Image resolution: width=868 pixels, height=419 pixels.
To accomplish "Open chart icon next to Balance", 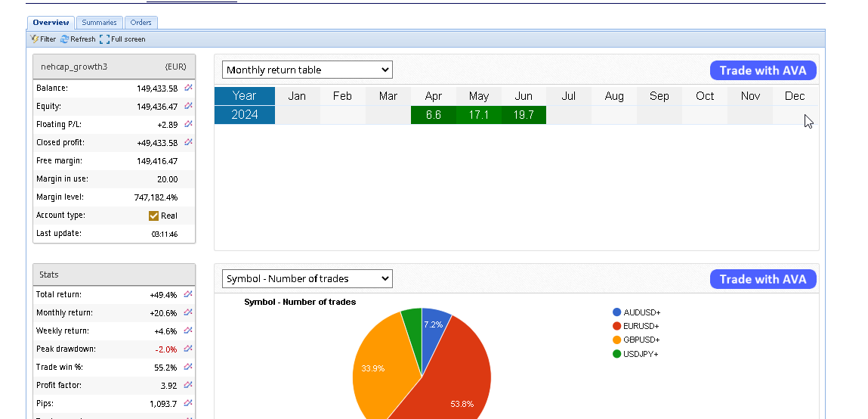I will pyautogui.click(x=188, y=88).
